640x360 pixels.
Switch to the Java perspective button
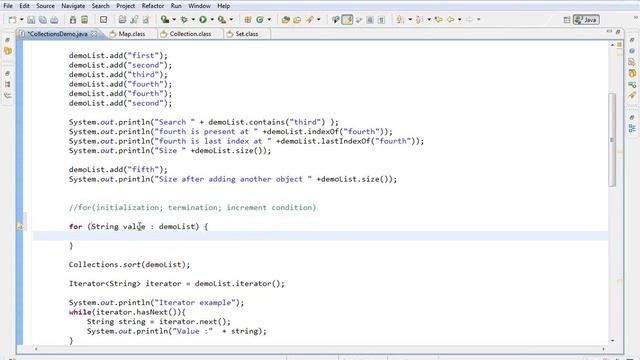(586, 20)
